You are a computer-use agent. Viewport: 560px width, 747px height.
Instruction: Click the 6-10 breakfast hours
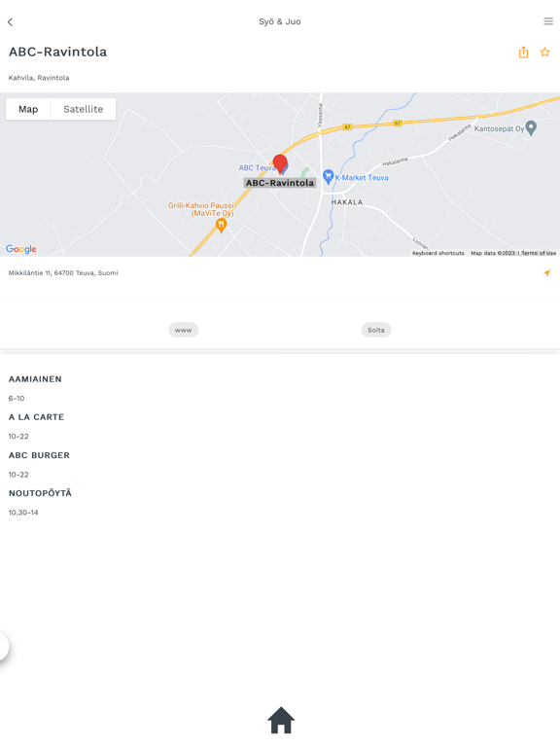17,398
